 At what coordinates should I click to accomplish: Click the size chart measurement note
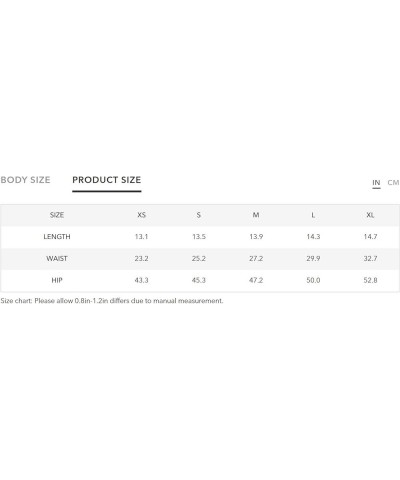112,301
